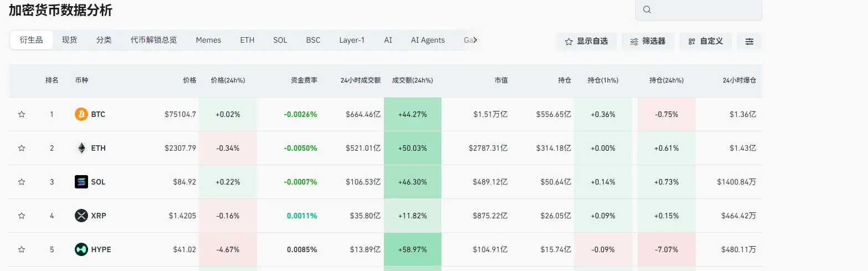This screenshot has width=868, height=271.
Task: Switch to the ETH category tab
Action: 248,40
